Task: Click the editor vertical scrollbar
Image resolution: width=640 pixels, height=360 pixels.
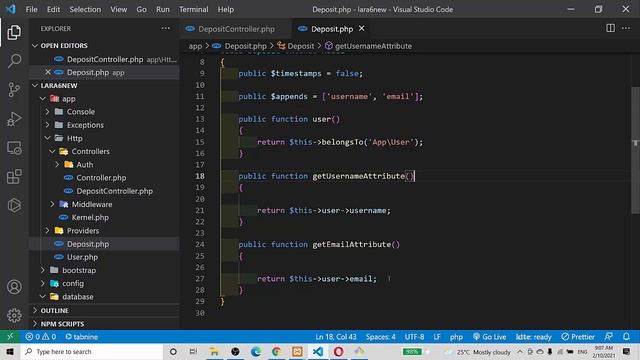Action: coord(636,150)
